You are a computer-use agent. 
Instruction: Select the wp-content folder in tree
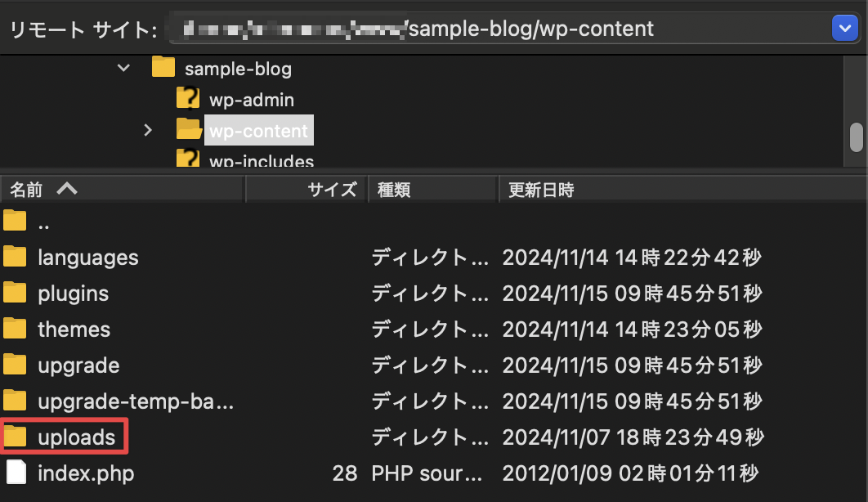[258, 131]
